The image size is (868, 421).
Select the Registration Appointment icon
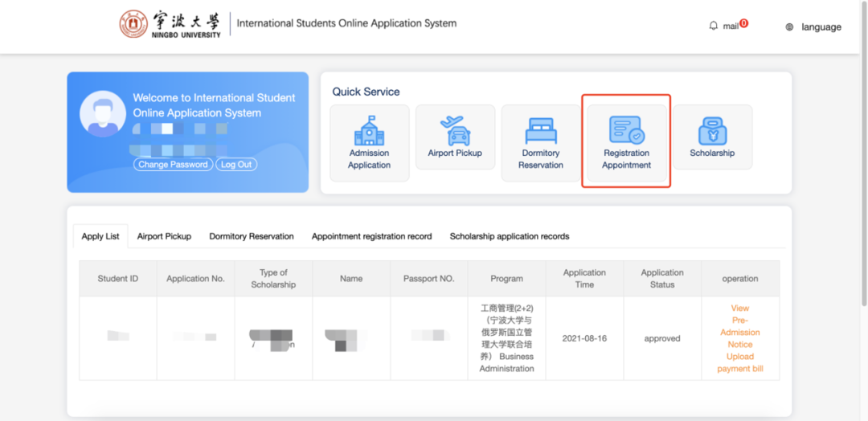point(626,130)
